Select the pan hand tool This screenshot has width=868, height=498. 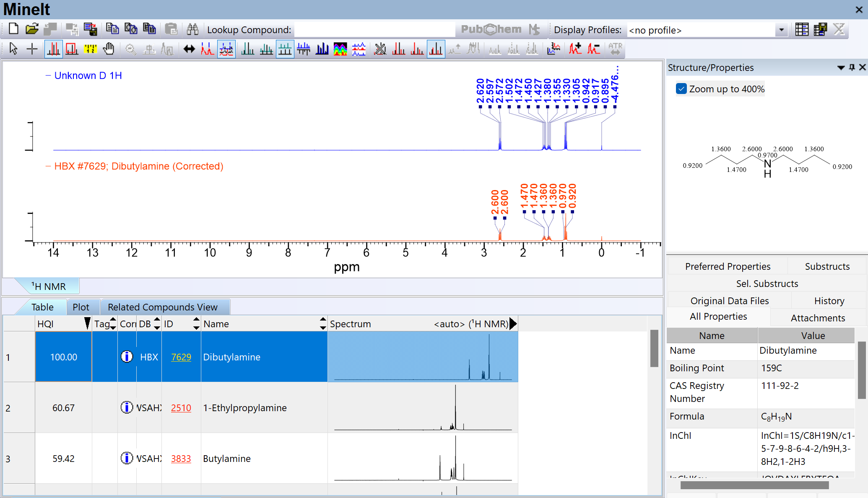109,49
